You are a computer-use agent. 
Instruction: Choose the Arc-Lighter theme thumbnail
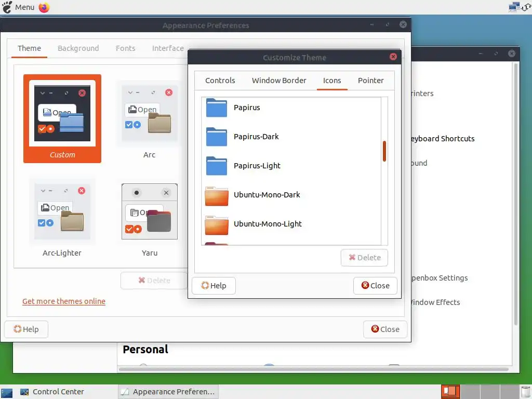(62, 217)
